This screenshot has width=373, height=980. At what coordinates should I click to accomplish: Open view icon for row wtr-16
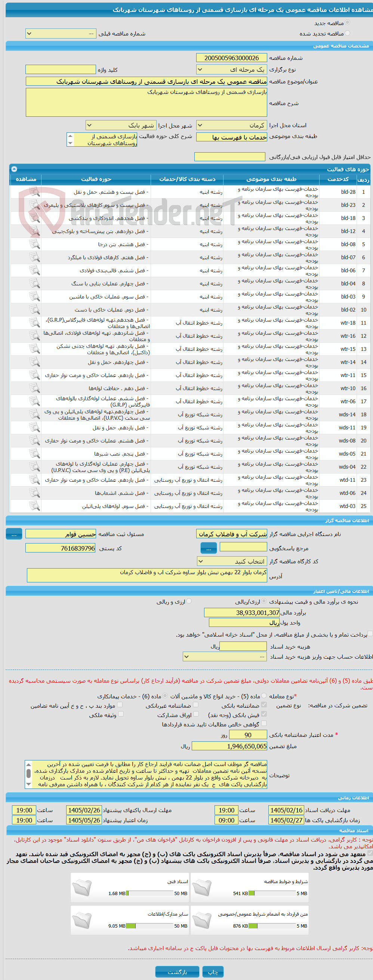(35, 336)
